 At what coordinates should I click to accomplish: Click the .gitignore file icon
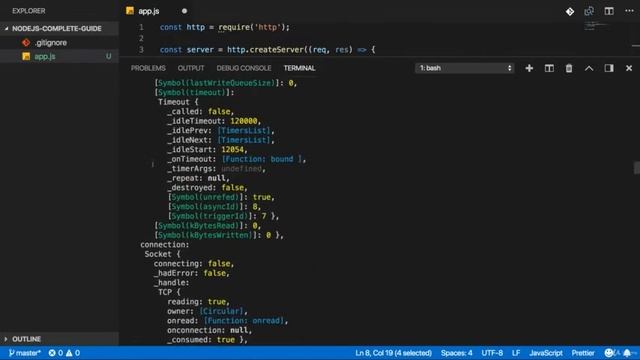(x=26, y=42)
